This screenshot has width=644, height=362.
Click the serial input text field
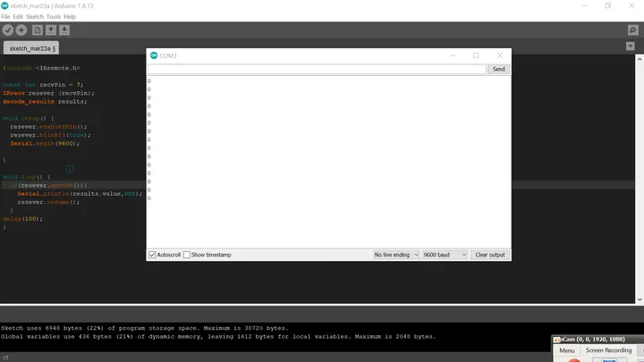click(x=317, y=69)
